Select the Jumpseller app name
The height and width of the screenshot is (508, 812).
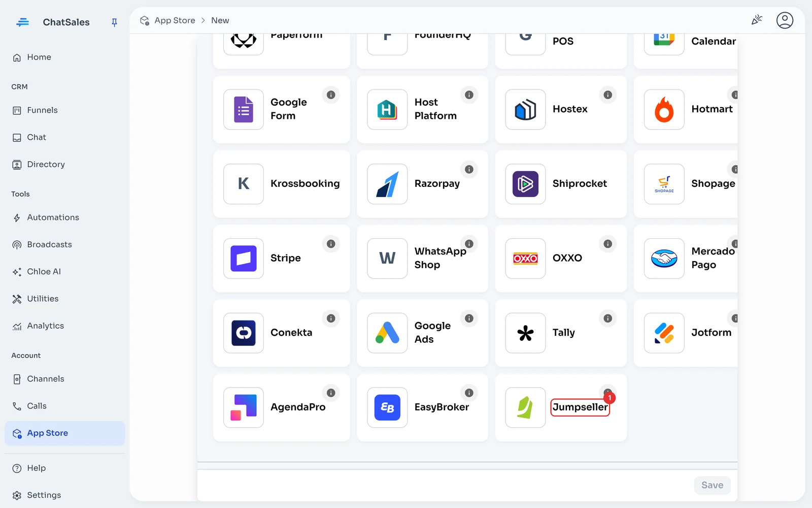tap(580, 407)
